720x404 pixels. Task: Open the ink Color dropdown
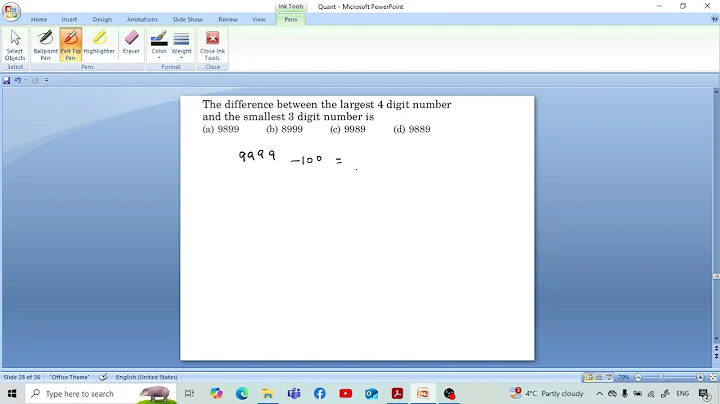[x=159, y=45]
